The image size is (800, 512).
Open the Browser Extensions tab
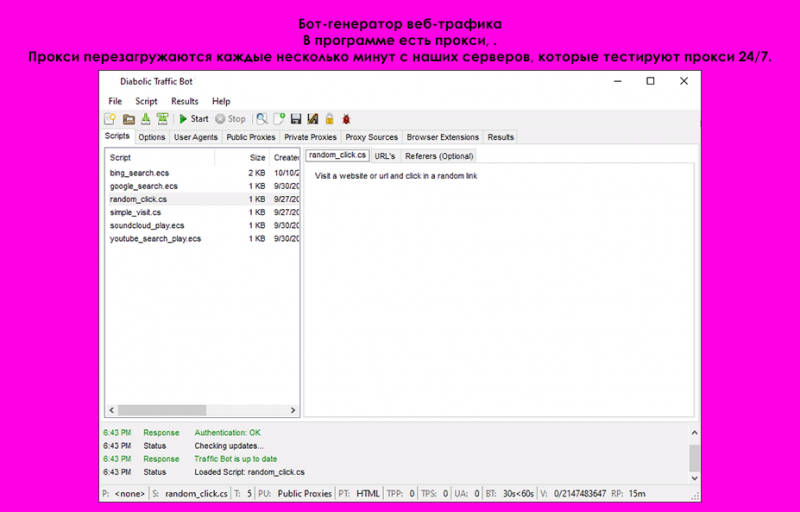coord(442,137)
